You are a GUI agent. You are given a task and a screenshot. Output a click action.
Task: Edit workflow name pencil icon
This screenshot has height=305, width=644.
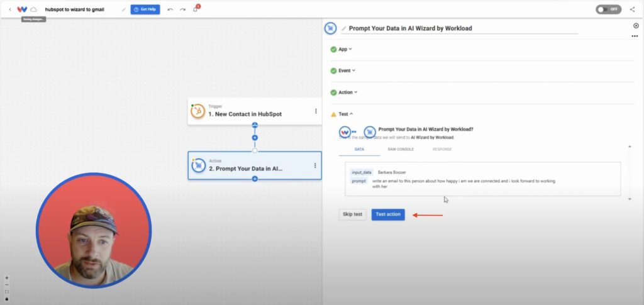[x=124, y=9]
